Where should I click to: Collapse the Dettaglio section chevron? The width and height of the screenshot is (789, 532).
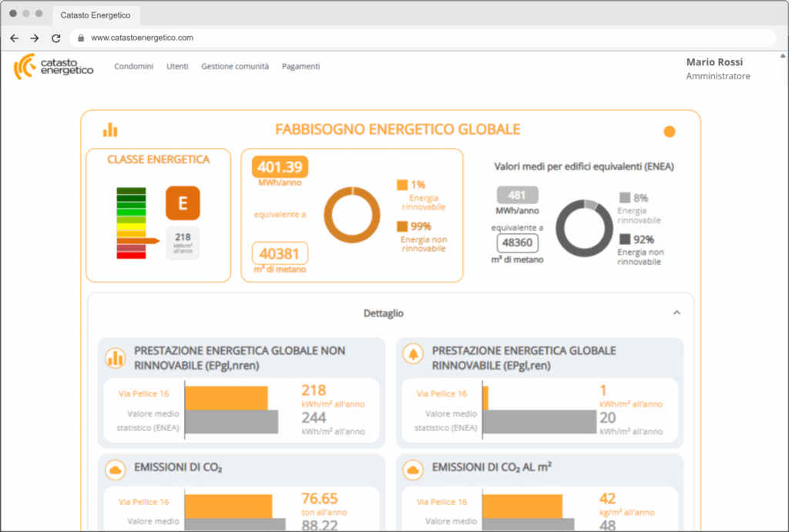point(677,313)
